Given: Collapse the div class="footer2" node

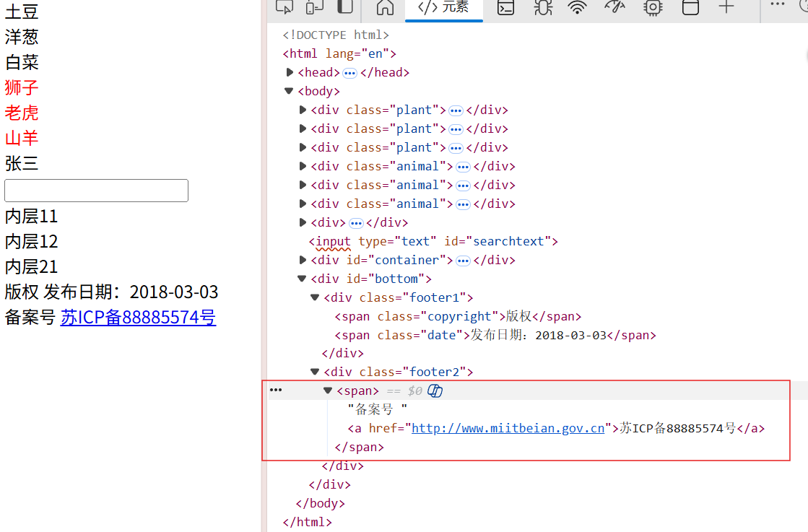Looking at the screenshot, I should point(315,372).
